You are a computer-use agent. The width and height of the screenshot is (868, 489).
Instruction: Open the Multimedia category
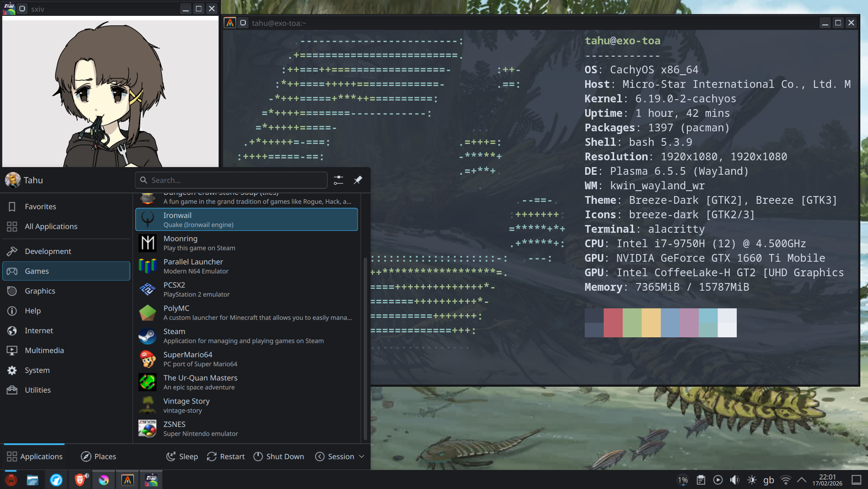pyautogui.click(x=66, y=350)
